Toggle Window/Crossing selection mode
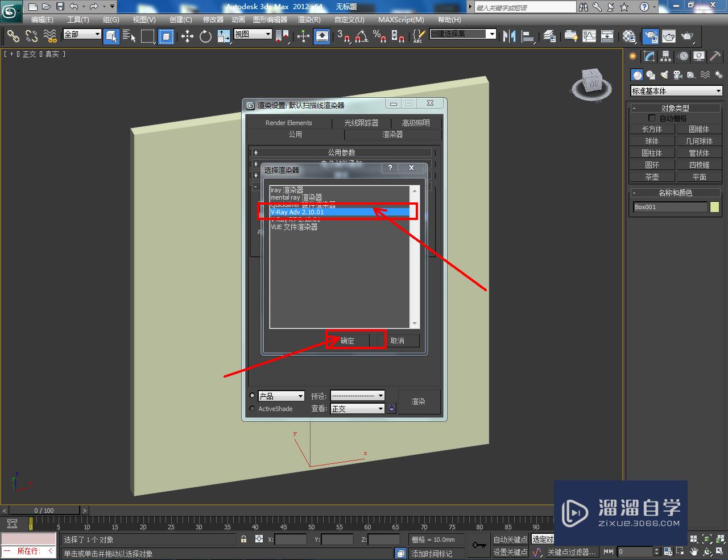The width and height of the screenshot is (728, 560). click(166, 36)
